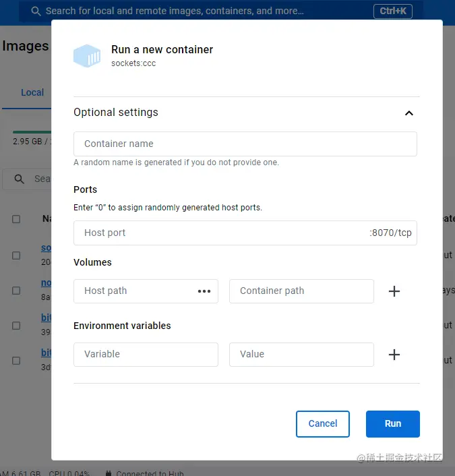The image size is (455, 476).
Task: Check the first image row checkbox
Action: 16,256
